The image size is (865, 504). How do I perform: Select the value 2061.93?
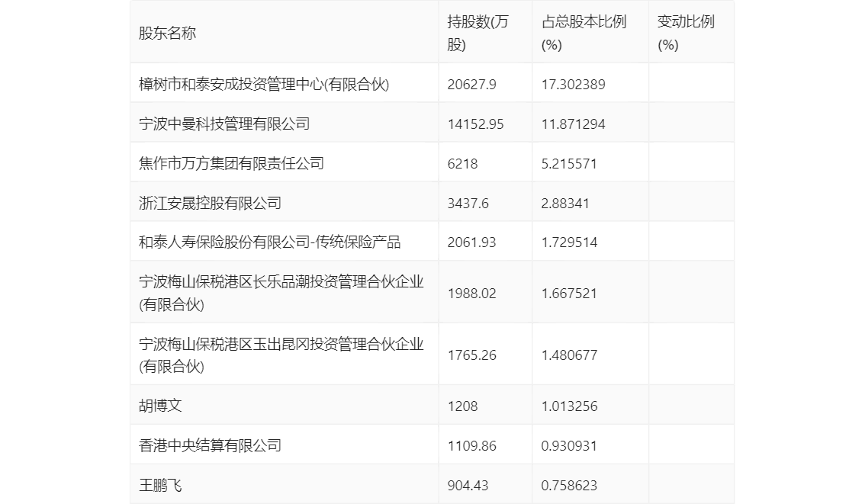point(471,242)
